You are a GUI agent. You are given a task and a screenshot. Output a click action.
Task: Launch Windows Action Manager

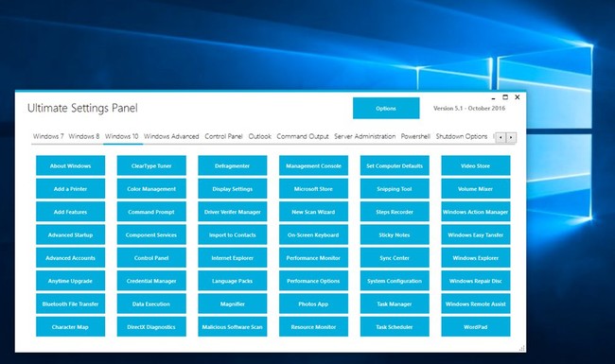476,212
